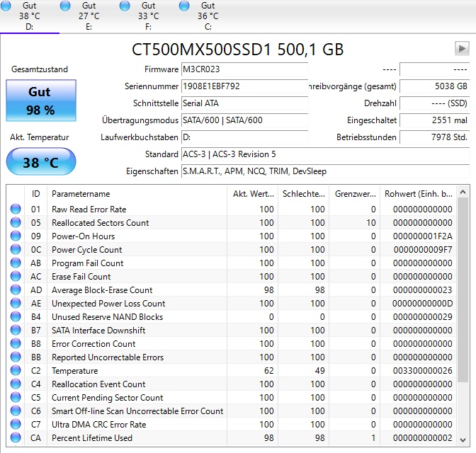
Task: Click the Laufwerkbuchstaben field D:
Action: point(244,137)
